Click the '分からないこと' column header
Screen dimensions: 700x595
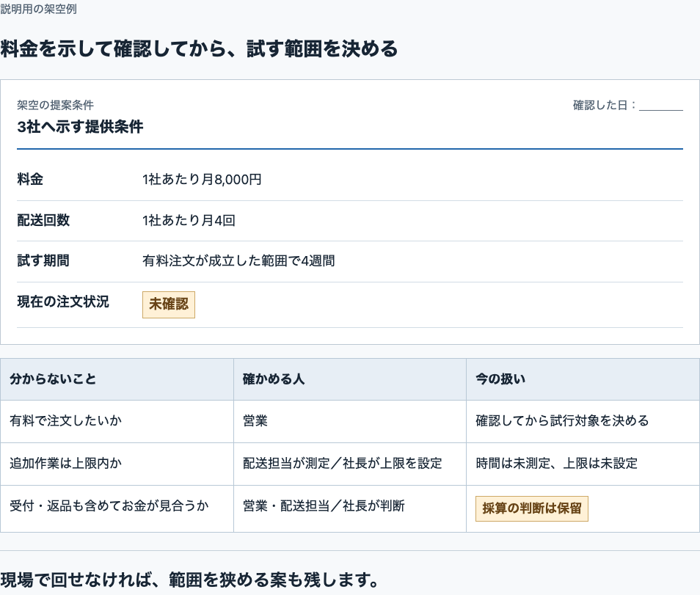pos(117,379)
